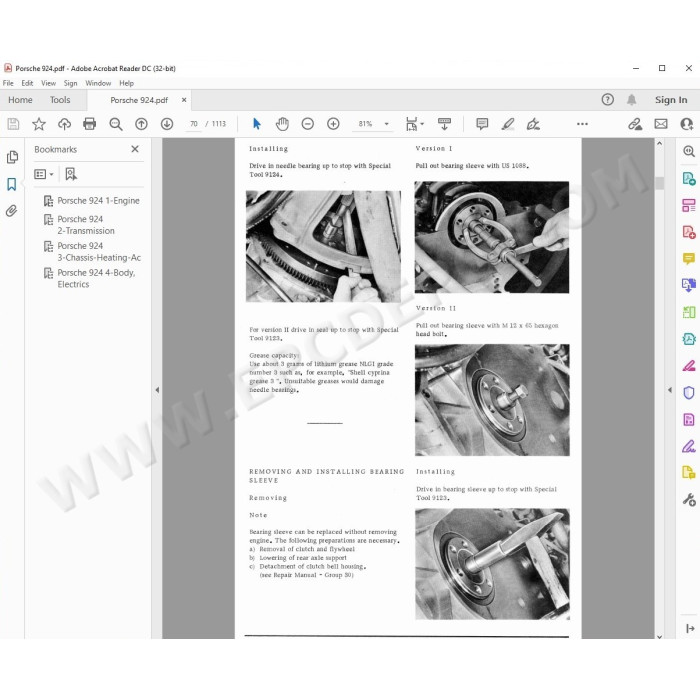Image resolution: width=700 pixels, height=700 pixels.
Task: Open the share with others icon
Action: [x=687, y=124]
